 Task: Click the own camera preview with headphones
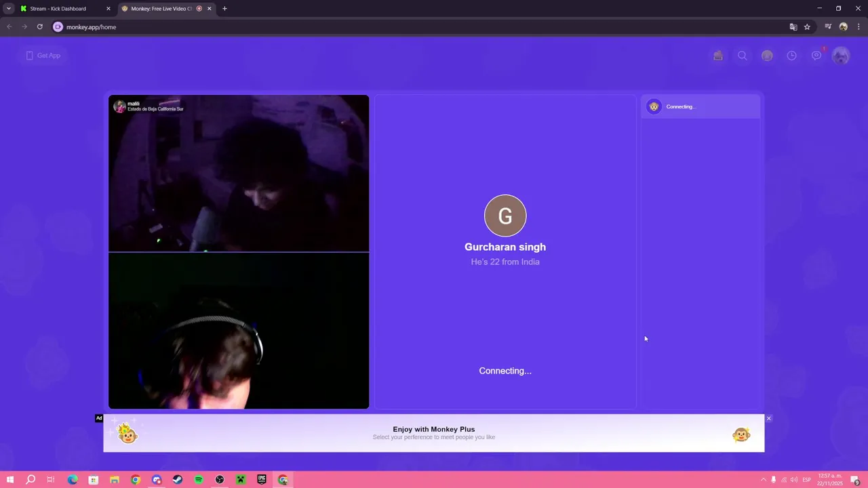coord(239,331)
